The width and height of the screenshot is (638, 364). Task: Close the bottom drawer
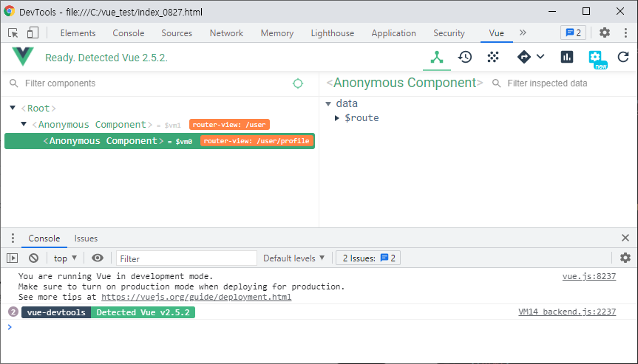click(625, 238)
